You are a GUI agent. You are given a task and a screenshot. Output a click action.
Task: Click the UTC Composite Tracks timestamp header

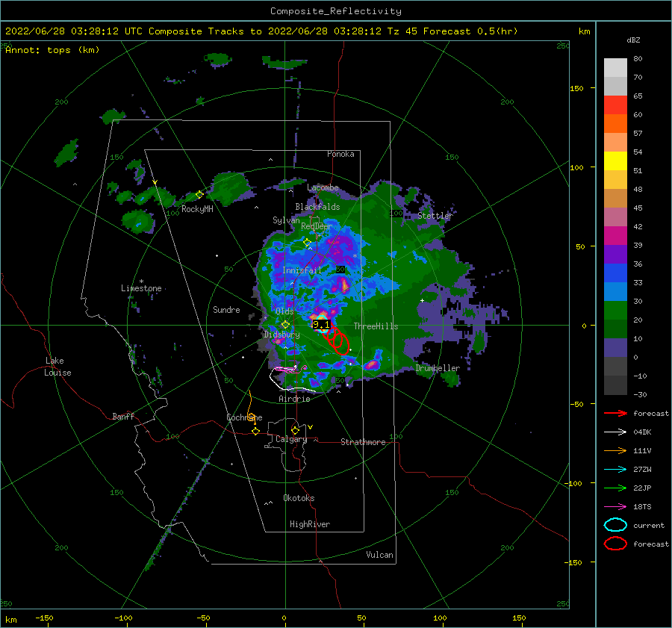tap(261, 31)
